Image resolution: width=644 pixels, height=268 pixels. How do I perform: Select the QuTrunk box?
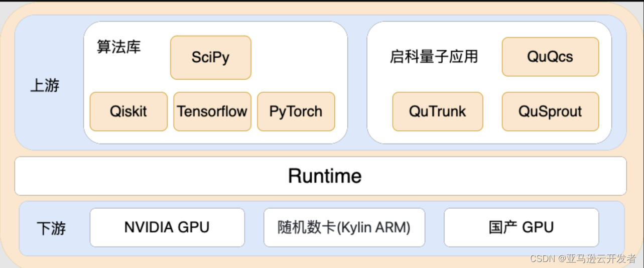click(438, 111)
